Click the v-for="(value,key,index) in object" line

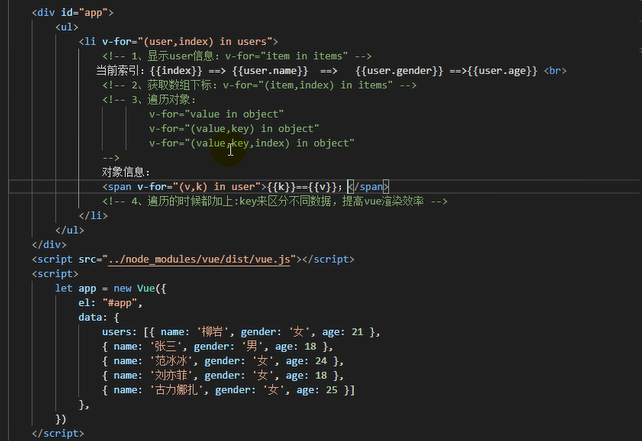(251, 143)
